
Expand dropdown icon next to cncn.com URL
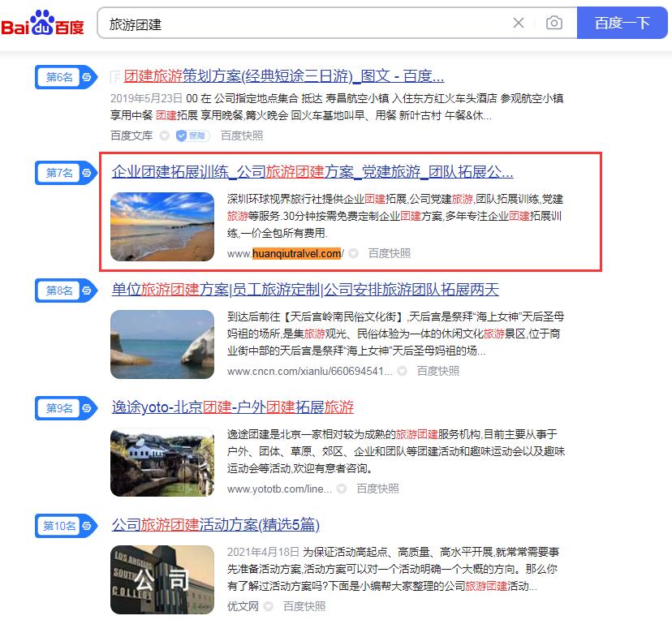point(402,371)
